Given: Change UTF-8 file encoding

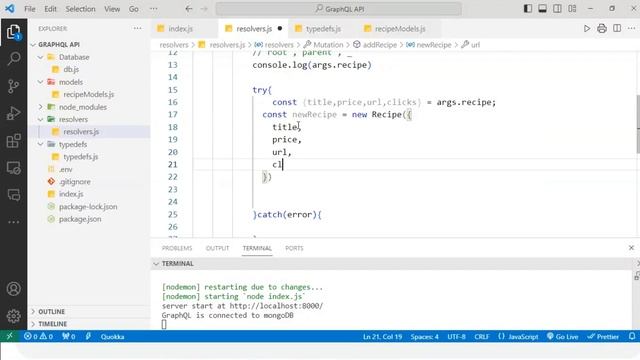Looking at the screenshot, I should (x=456, y=336).
